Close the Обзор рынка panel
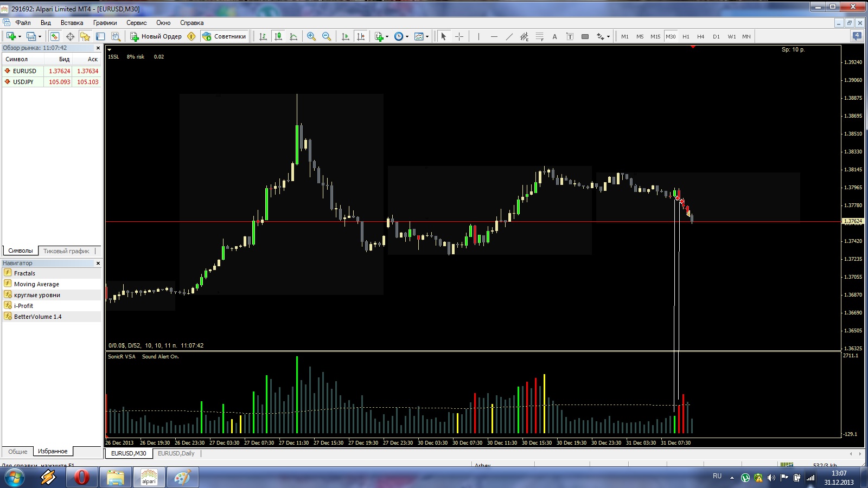Screen dimensions: 868x488 98,48
